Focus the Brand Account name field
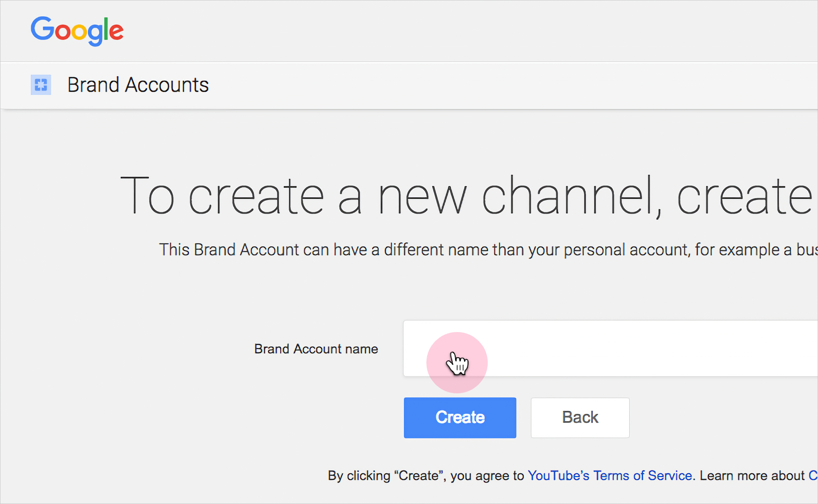 click(x=610, y=348)
